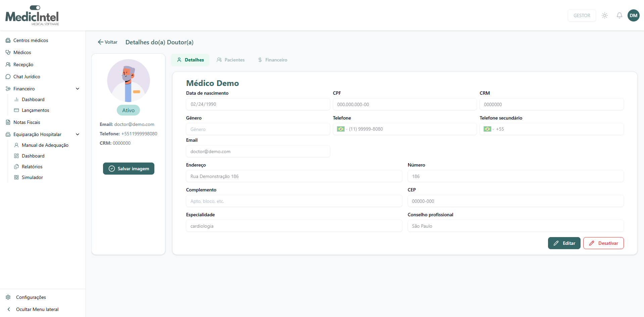Open Telefone secundário country flag dropdown

tap(489, 129)
